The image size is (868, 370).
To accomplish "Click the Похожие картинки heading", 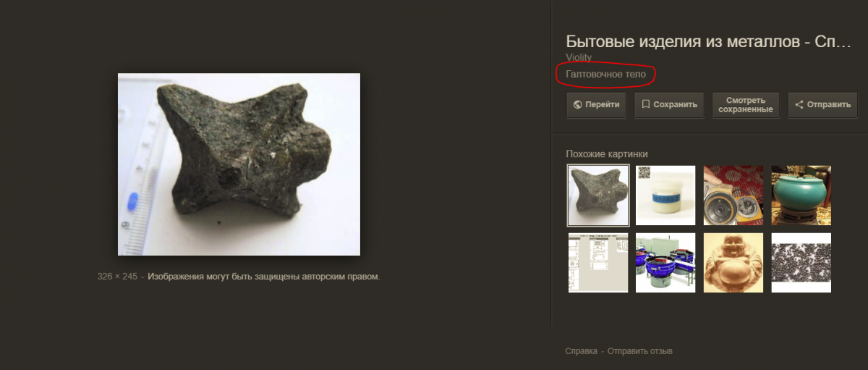I will pos(607,154).
